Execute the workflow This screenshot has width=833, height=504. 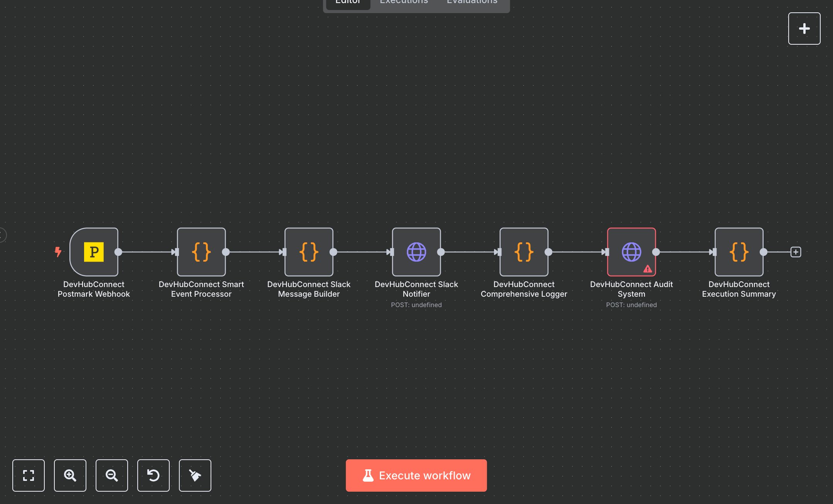[x=416, y=475]
